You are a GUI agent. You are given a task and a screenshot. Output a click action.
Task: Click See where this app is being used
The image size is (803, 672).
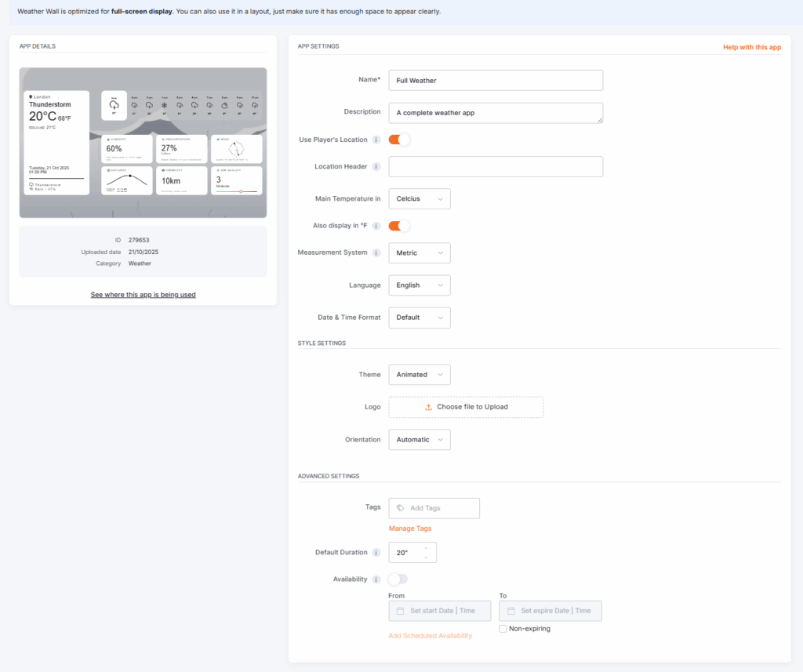click(143, 295)
